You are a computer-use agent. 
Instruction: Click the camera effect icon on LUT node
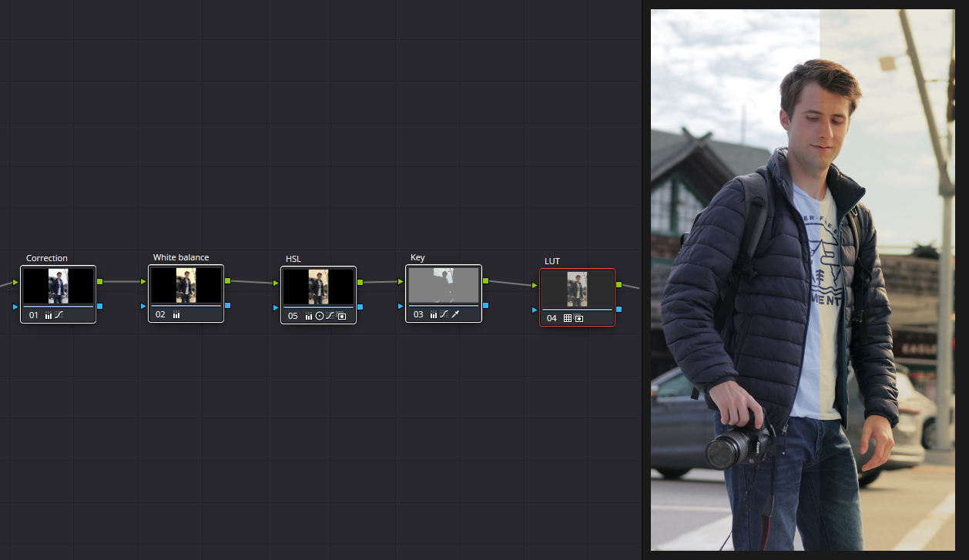point(578,318)
